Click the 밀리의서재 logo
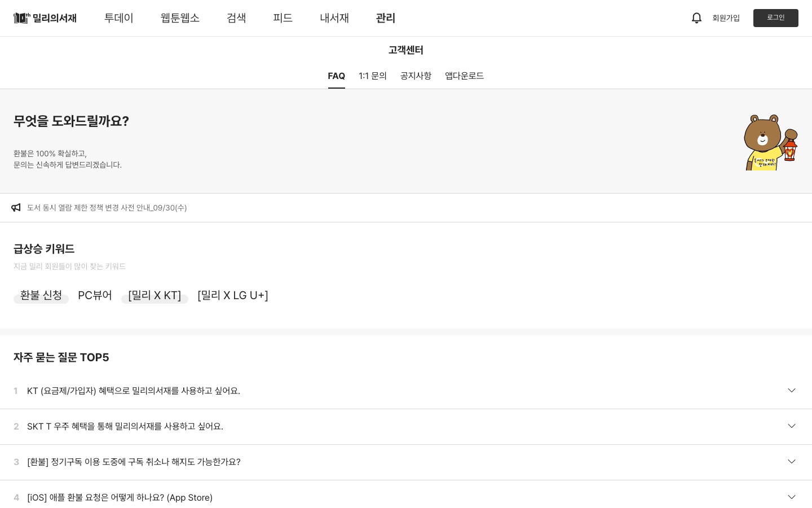This screenshot has height=508, width=812. coord(45,18)
